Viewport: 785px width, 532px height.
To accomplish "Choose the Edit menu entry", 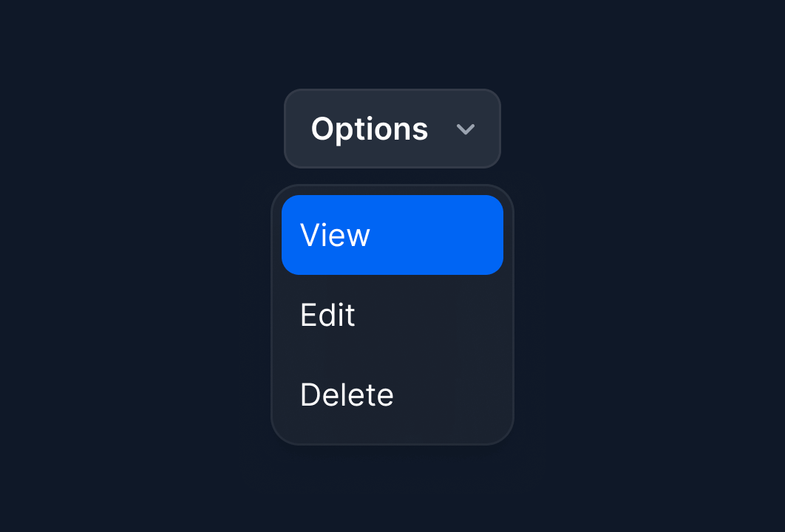I will pos(392,315).
